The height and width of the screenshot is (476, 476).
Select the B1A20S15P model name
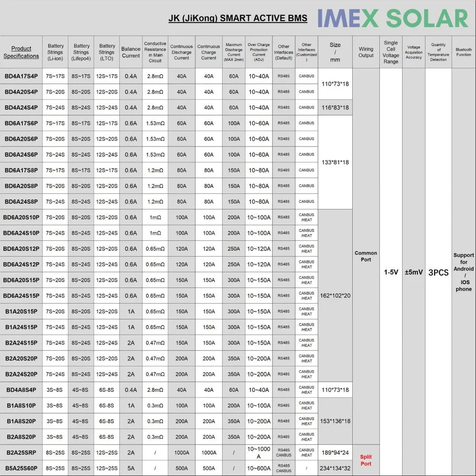21,311
